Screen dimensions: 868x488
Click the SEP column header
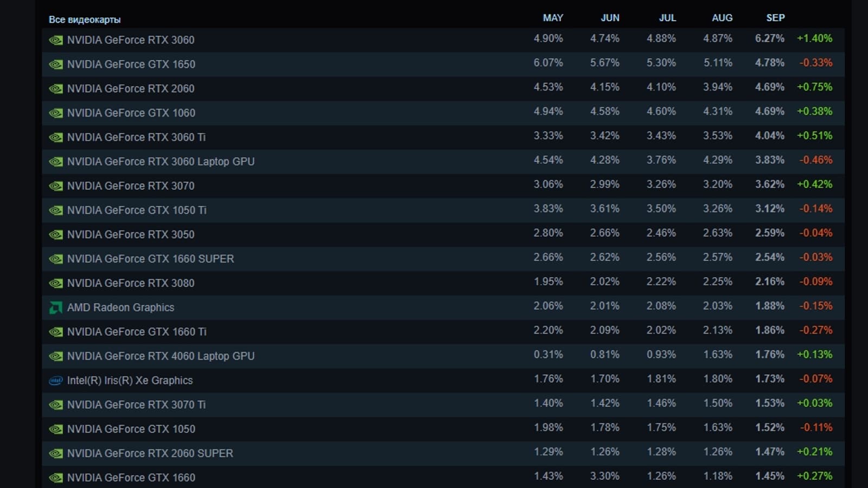coord(775,18)
